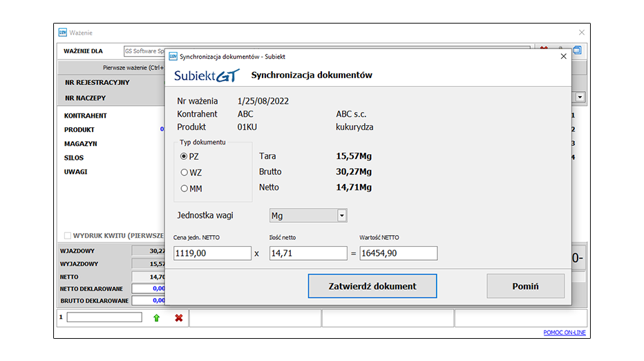Open the POMOC ON-LINE link
This screenshot has height=361, width=644.
pyautogui.click(x=565, y=333)
